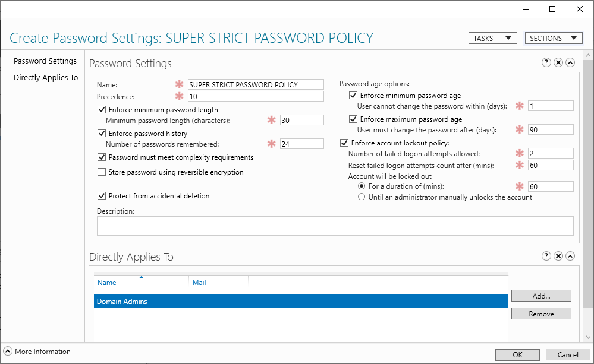Screen dimensions: 594x364
Task: Open help for Directly Applies To section
Action: click(x=546, y=256)
